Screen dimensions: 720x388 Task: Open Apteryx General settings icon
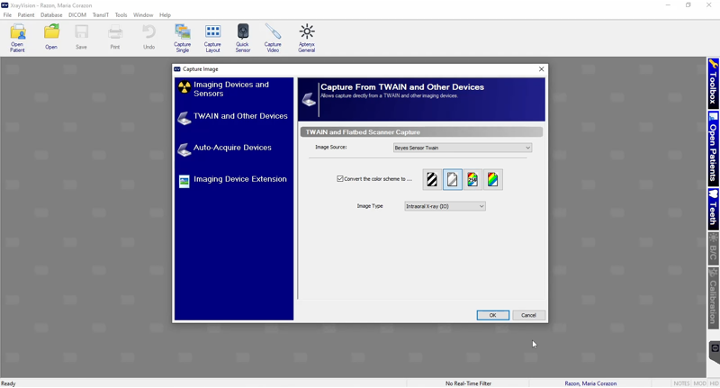click(306, 38)
